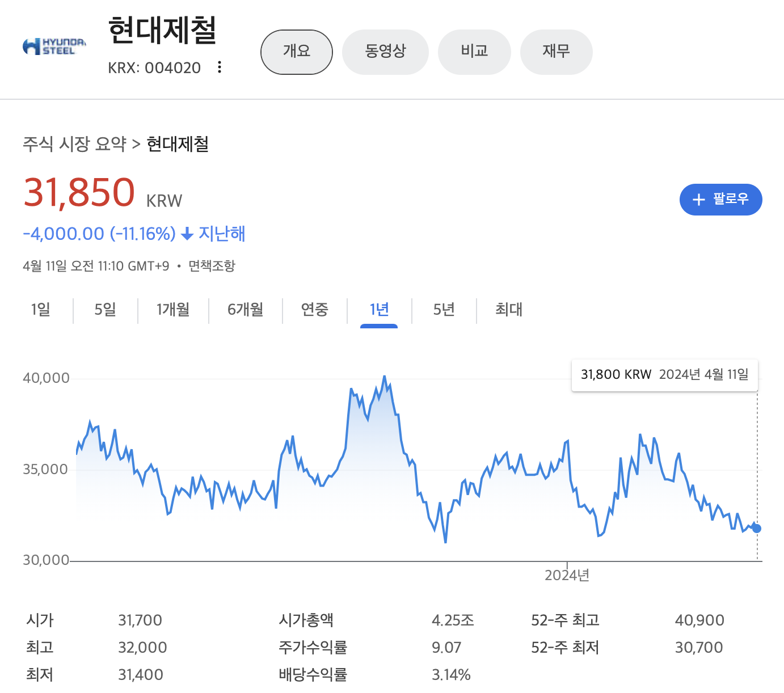Switch chart range to 5일
The width and height of the screenshot is (784, 693).
click(105, 310)
